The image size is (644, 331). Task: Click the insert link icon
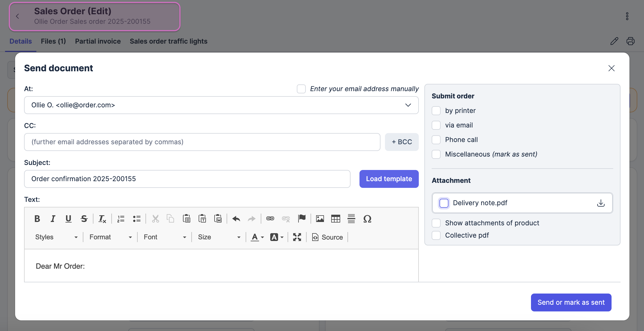click(270, 219)
